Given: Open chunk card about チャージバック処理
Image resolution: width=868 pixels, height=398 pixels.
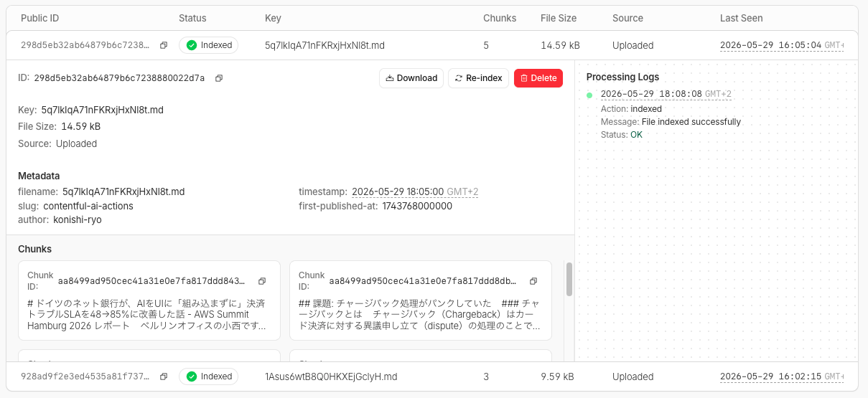Looking at the screenshot, I should point(421,300).
